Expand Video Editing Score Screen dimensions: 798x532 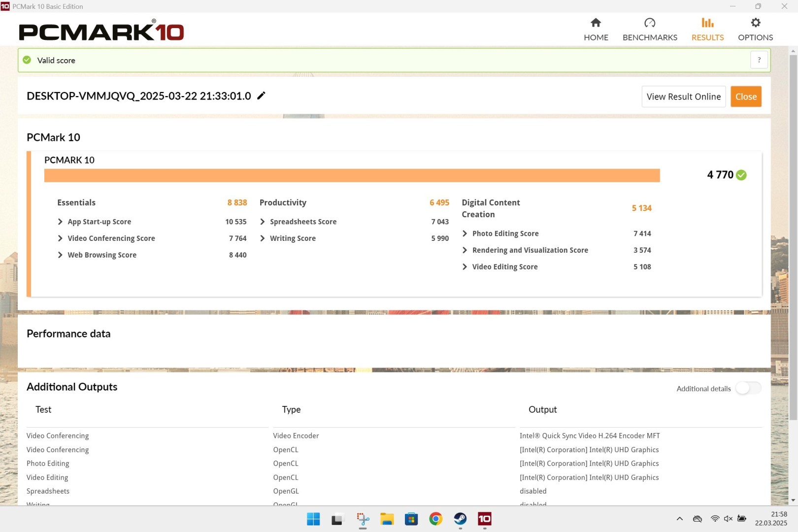click(x=465, y=266)
